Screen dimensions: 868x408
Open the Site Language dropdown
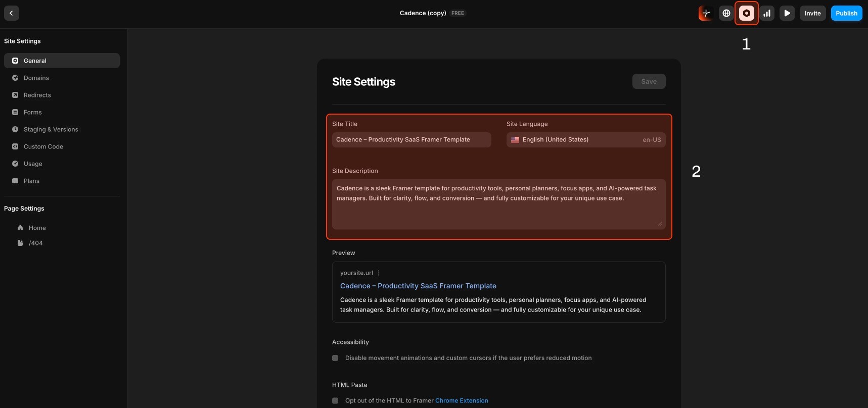tap(586, 140)
